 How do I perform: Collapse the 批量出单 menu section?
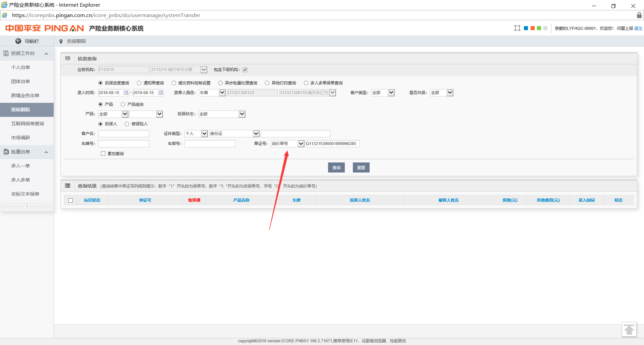46,152
